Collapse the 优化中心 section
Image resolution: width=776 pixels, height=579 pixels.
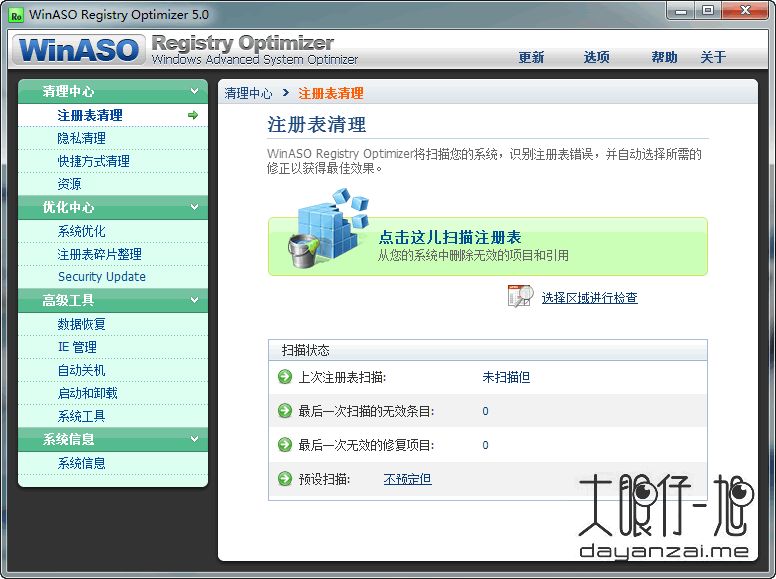click(194, 207)
